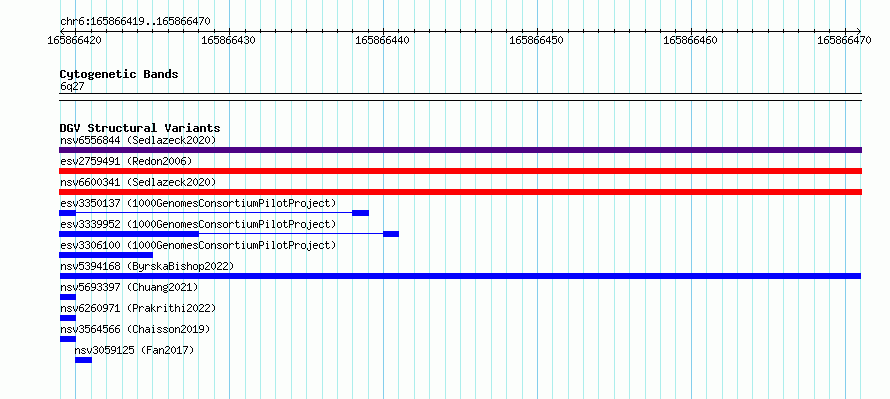The image size is (890, 399).
Task: Click the small blue nsv6260971 bar
Action: (68, 318)
